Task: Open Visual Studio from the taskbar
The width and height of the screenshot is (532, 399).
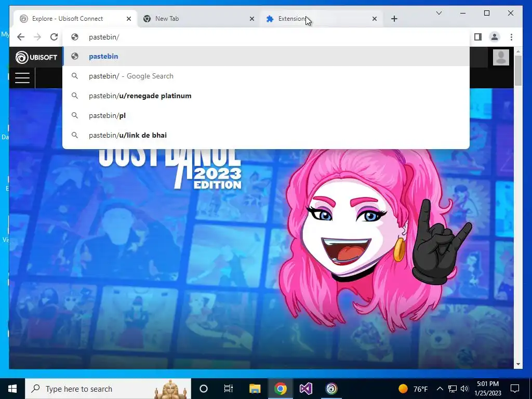Action: 305,389
